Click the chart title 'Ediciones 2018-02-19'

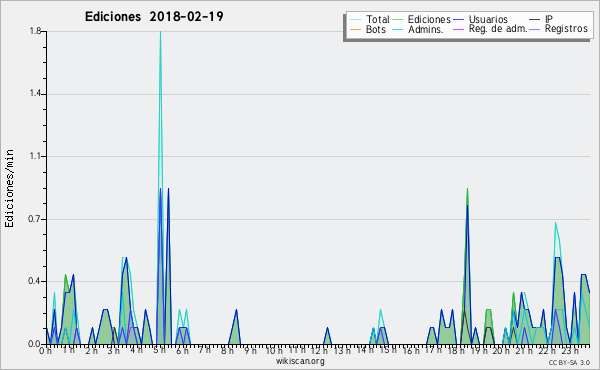point(154,17)
